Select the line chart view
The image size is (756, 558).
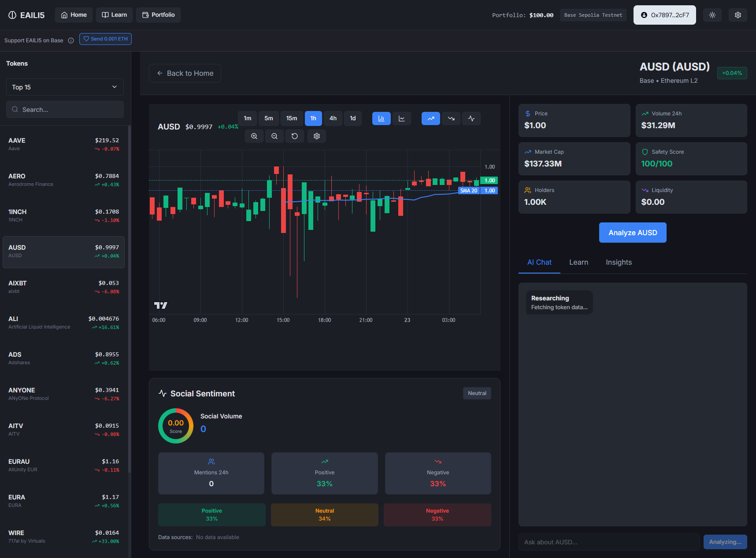401,118
